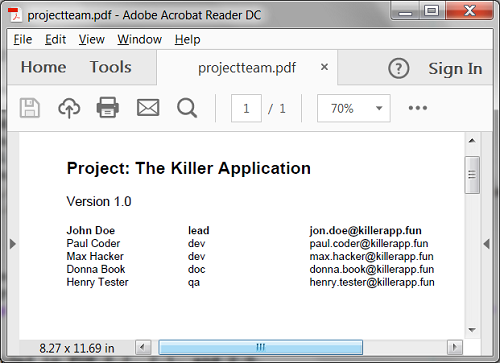The image size is (500, 363).
Task: Click the email jon.doe@killerapp.fun
Action: click(x=366, y=231)
